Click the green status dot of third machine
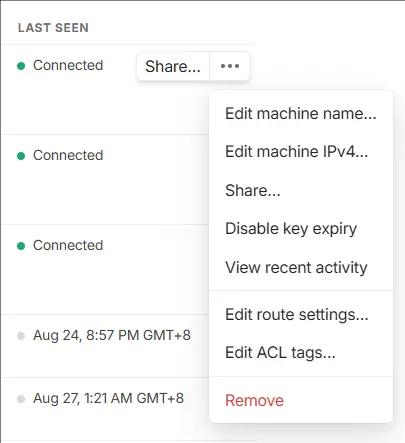Screen dimensions: 405x443 21,246
